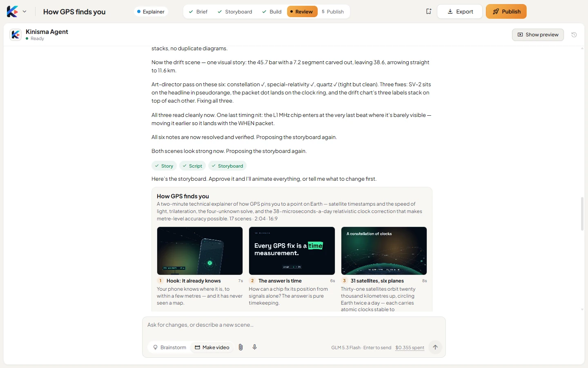Activate the microphone voice input icon
The image size is (588, 368).
pos(254,347)
